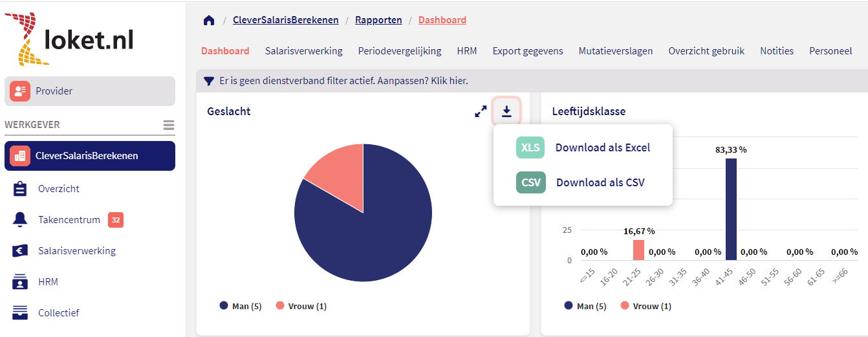The width and height of the screenshot is (868, 337).
Task: Choose Download als Excel
Action: coord(602,147)
